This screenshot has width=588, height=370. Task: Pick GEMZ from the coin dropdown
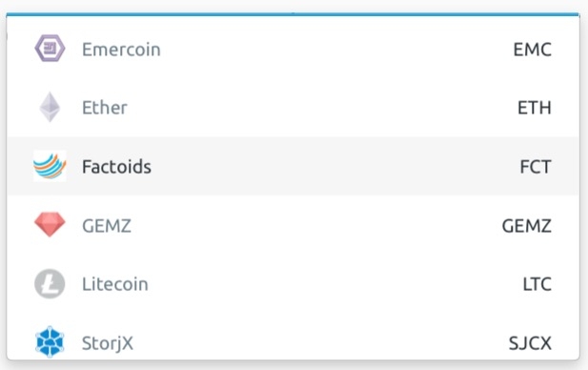[293, 225]
